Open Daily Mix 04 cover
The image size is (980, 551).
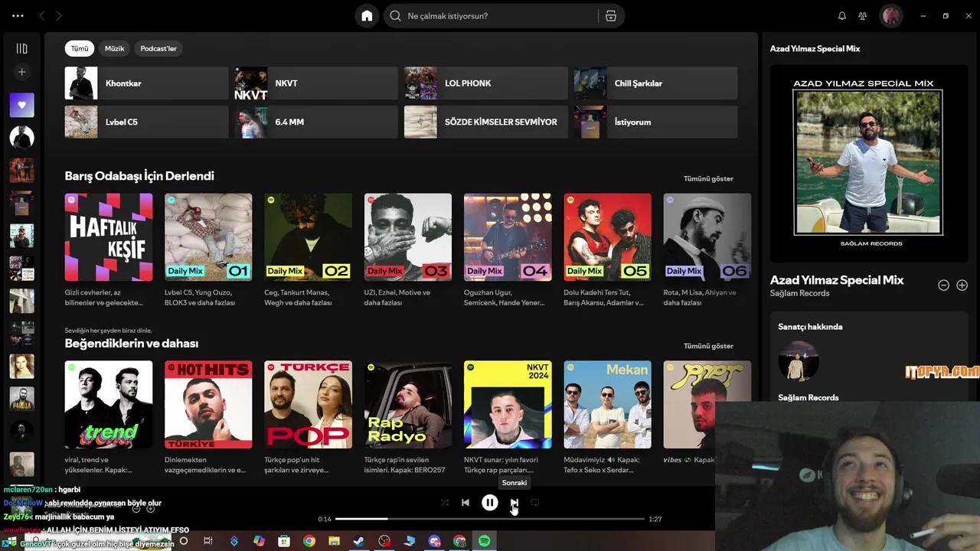coord(508,237)
